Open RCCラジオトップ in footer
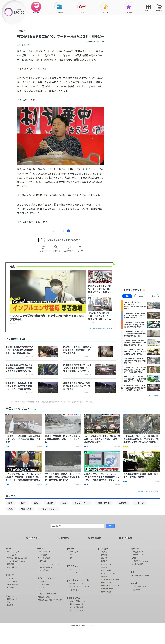 pyautogui.click(x=44, y=552)
